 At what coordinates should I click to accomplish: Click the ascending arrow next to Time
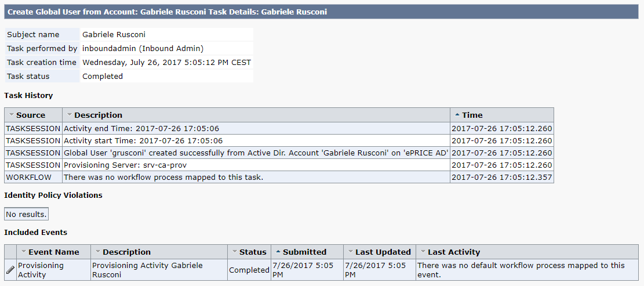[x=457, y=115]
